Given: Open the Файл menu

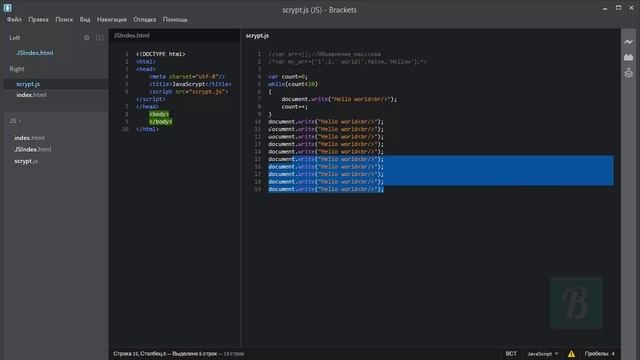Looking at the screenshot, I should (x=14, y=20).
